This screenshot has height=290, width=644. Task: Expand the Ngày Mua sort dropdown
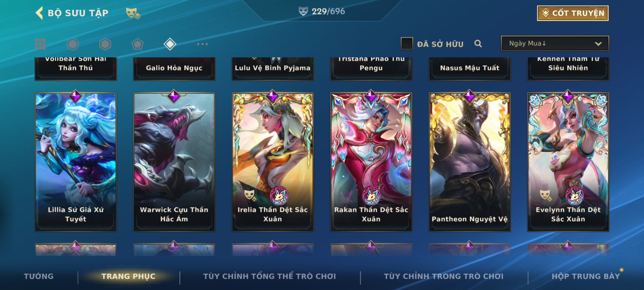pos(555,44)
